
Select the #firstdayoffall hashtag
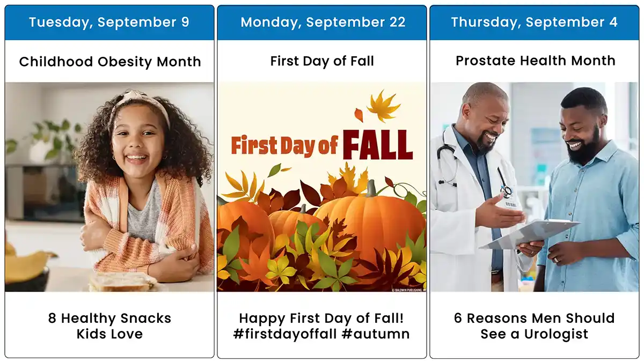pos(283,334)
